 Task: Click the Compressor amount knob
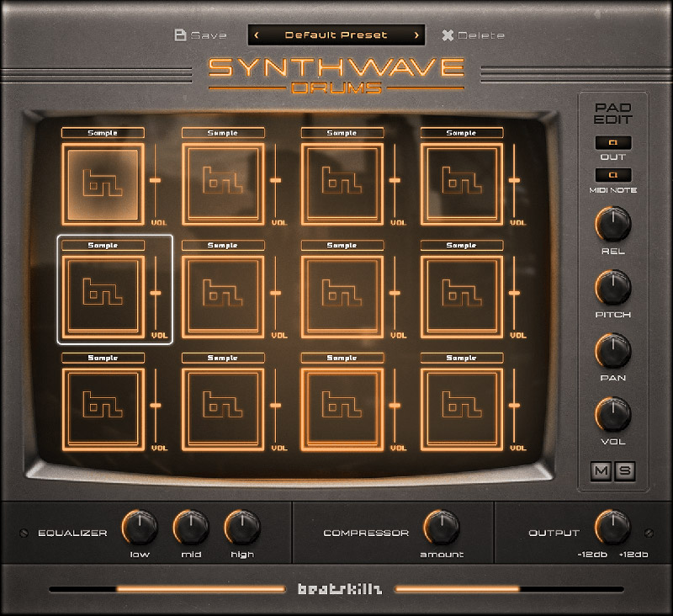pos(442,527)
